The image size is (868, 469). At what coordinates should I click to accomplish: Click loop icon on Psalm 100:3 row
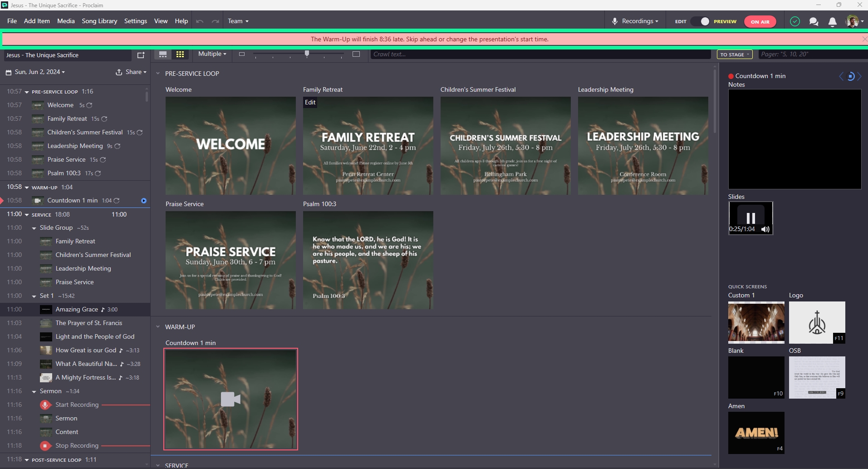[98, 173]
